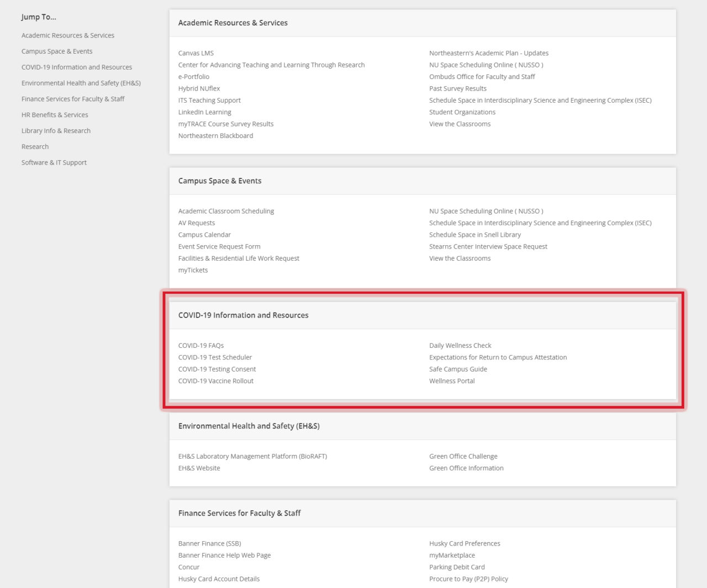Click Parking Debit Card link
Image resolution: width=707 pixels, height=588 pixels.
(x=457, y=567)
